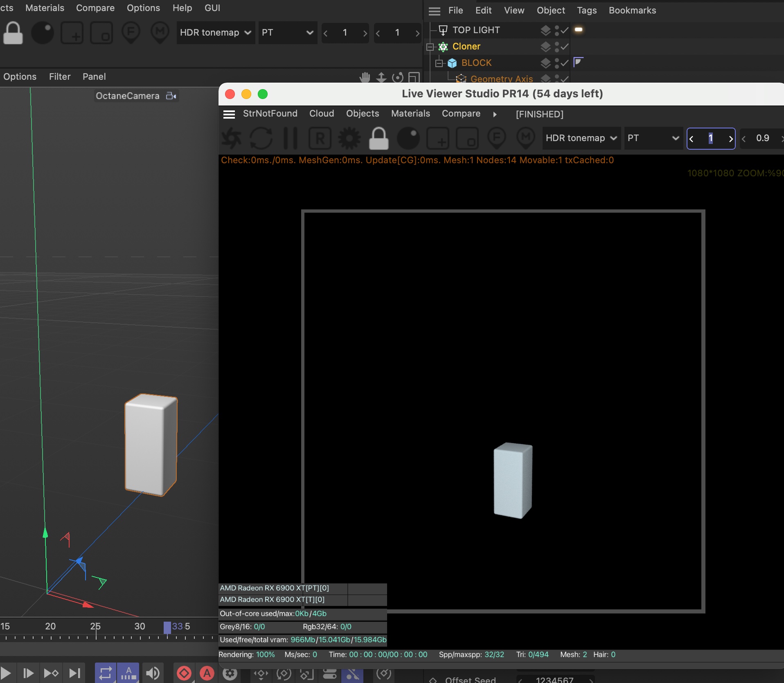
Task: Toggle the resolution lock in Live Viewer Studio
Action: pyautogui.click(x=379, y=138)
